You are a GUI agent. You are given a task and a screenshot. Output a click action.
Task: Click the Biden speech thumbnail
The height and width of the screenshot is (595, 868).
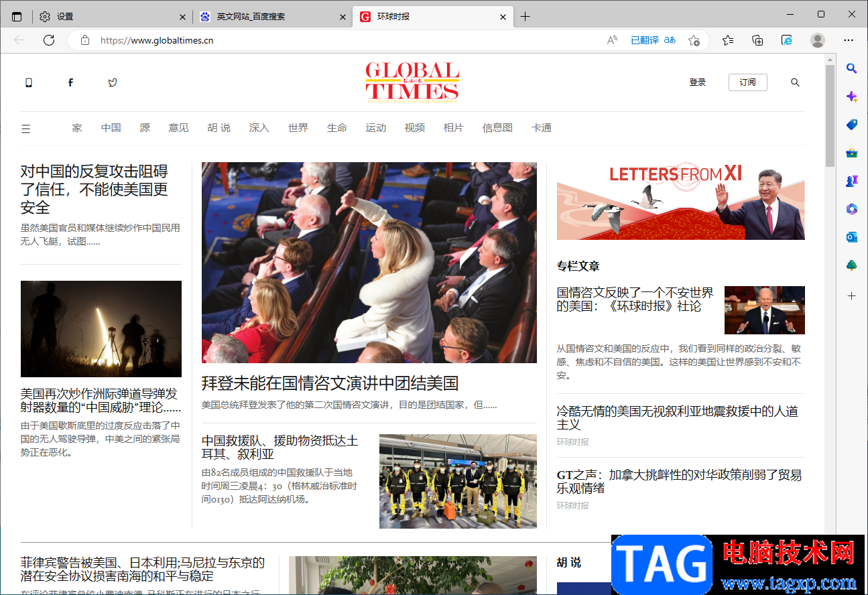[765, 310]
